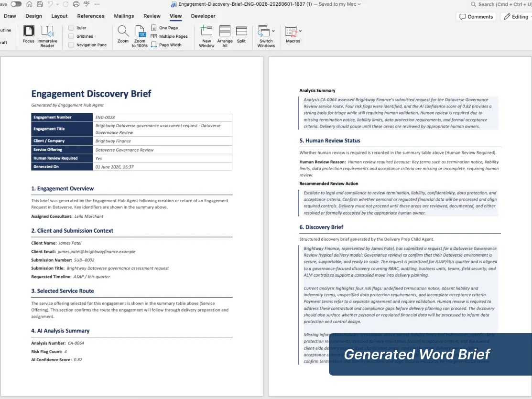
Task: Expand the document title Saved to my Mac dropdown
Action: coord(359,4)
